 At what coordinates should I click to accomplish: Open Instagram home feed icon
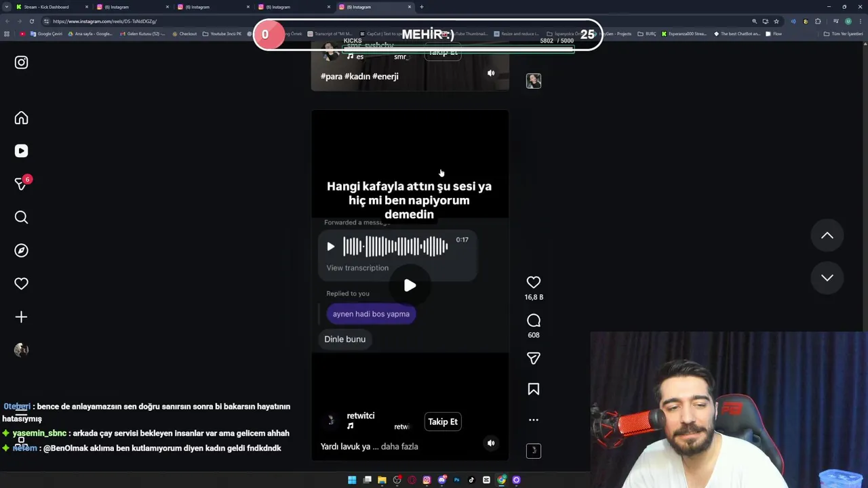point(21,118)
